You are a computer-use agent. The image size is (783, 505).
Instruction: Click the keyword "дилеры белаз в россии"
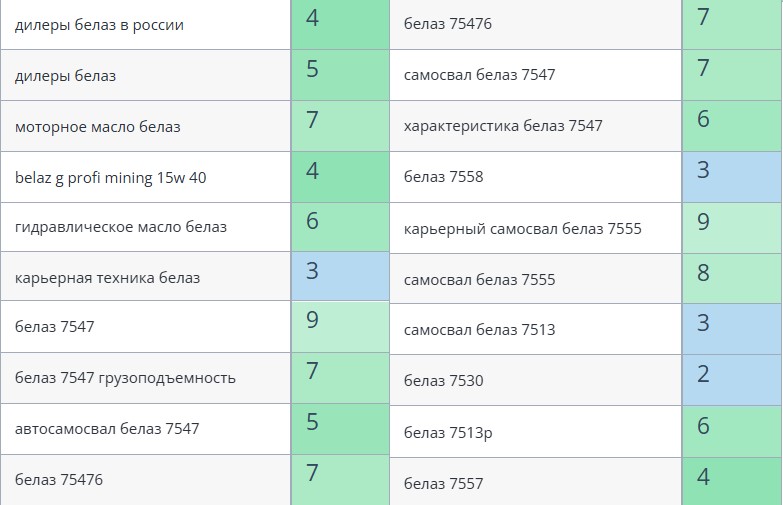[99, 25]
